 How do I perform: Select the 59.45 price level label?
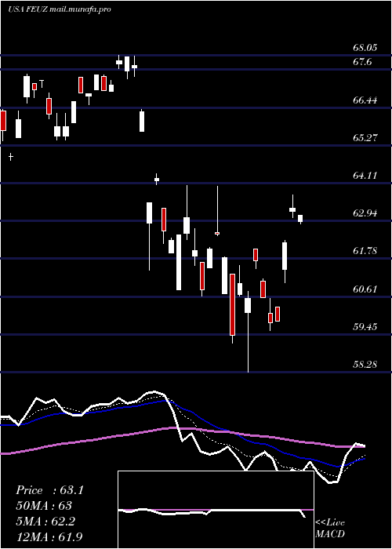[x=365, y=327]
